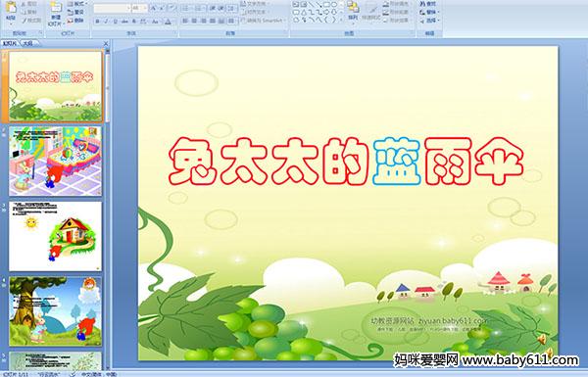Open the Convert to SmartArt dropdown

pos(265,21)
